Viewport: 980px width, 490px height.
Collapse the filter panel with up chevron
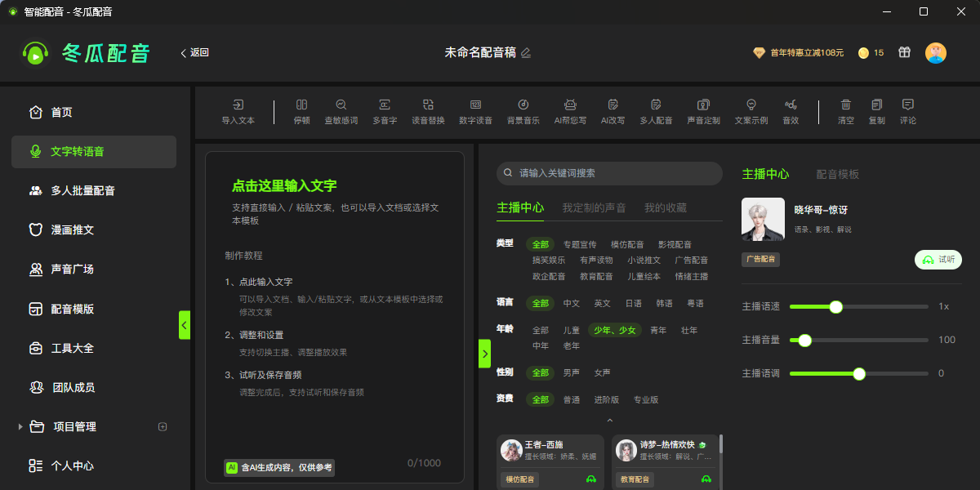609,421
